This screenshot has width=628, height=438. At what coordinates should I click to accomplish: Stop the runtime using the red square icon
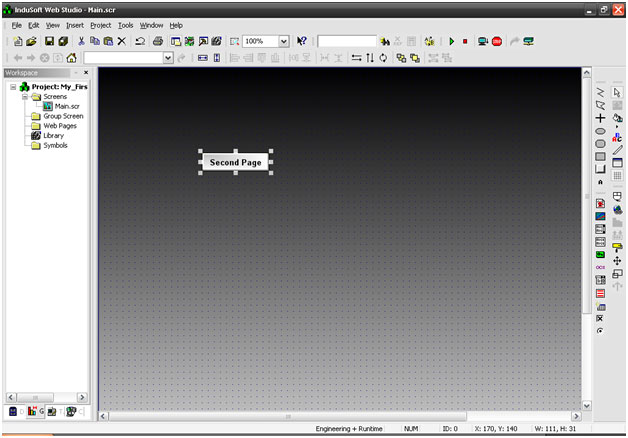(x=465, y=41)
